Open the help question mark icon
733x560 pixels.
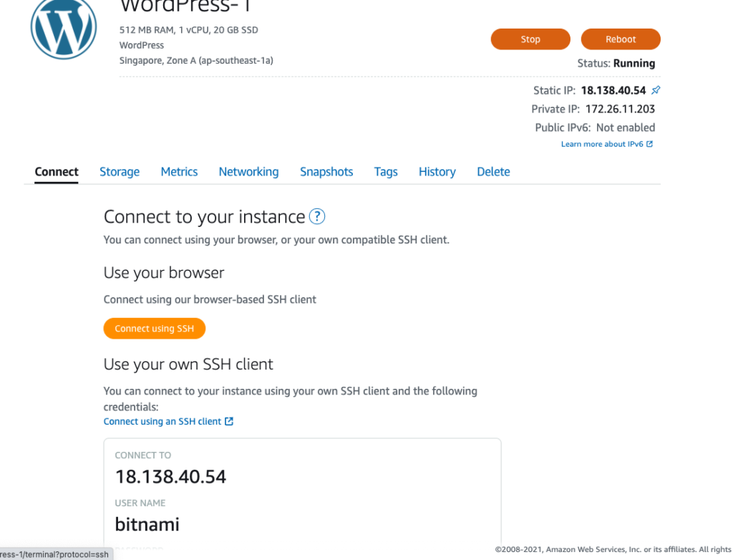click(317, 216)
